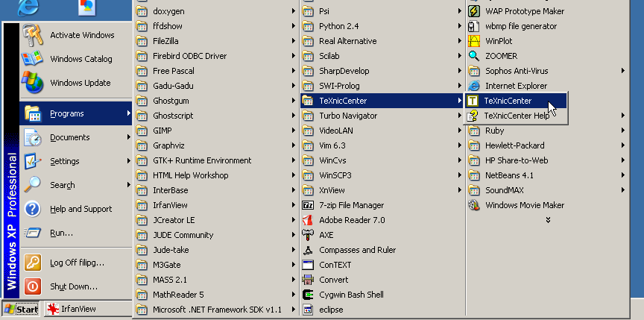
Task: Select HTML Help Workshop entry
Action: pos(216,175)
